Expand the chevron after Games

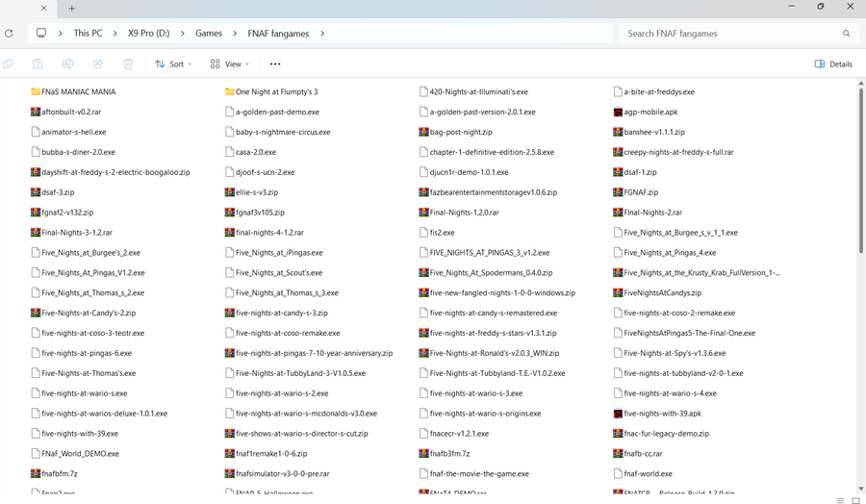(x=235, y=33)
